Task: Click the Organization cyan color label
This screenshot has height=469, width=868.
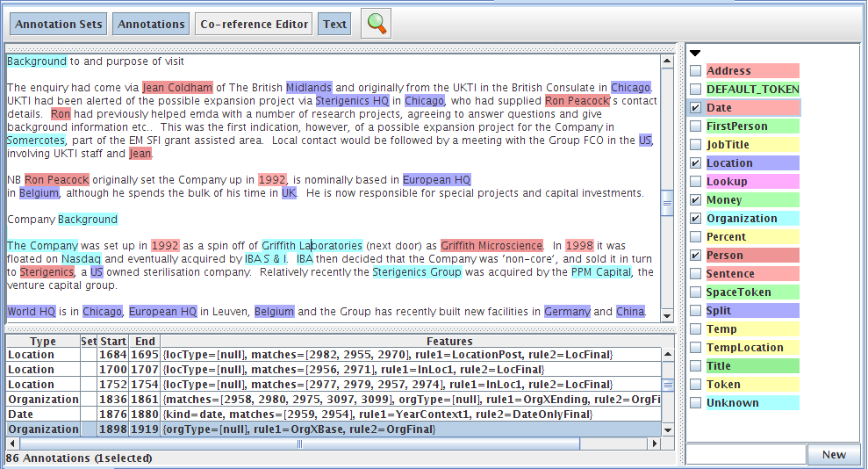Action: pyautogui.click(x=752, y=218)
